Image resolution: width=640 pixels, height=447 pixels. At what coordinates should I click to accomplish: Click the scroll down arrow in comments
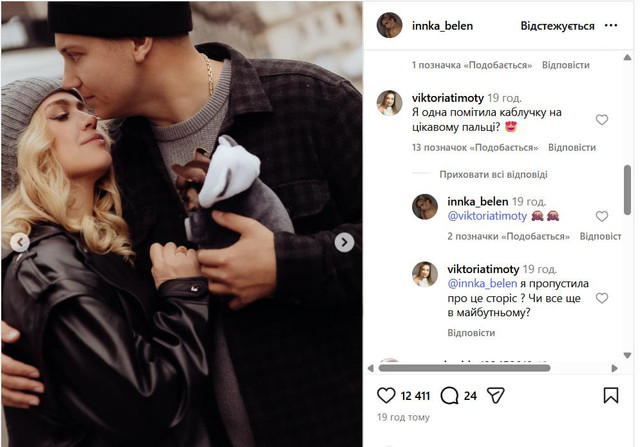(x=627, y=356)
